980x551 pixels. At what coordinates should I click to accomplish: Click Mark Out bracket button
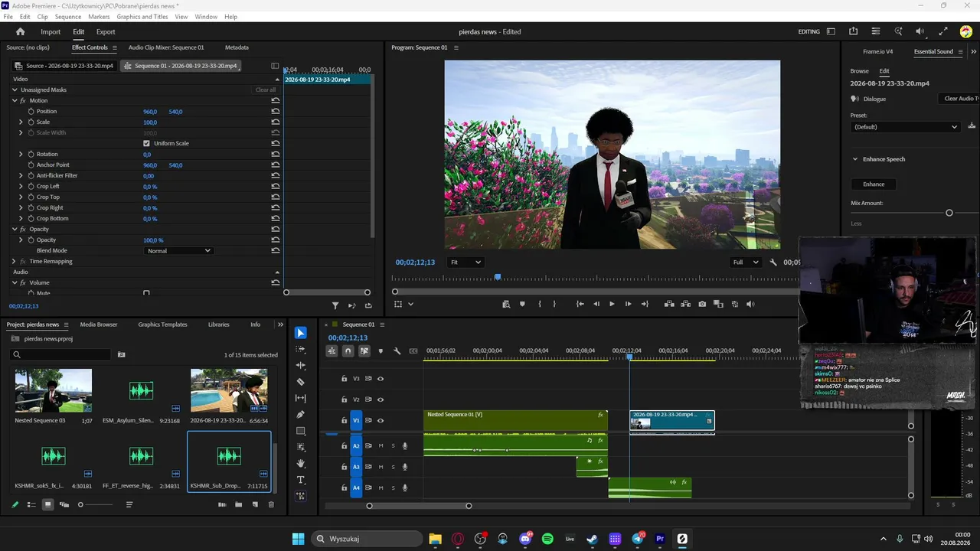555,304
